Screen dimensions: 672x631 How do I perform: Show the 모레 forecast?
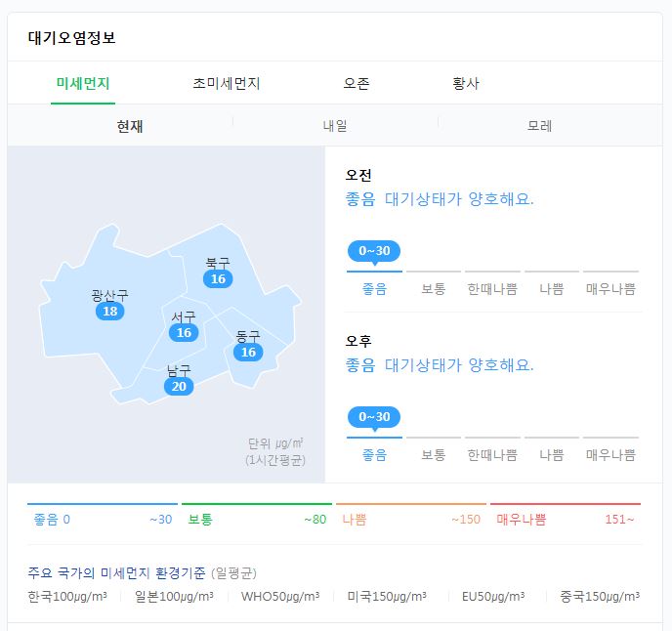[x=539, y=126]
